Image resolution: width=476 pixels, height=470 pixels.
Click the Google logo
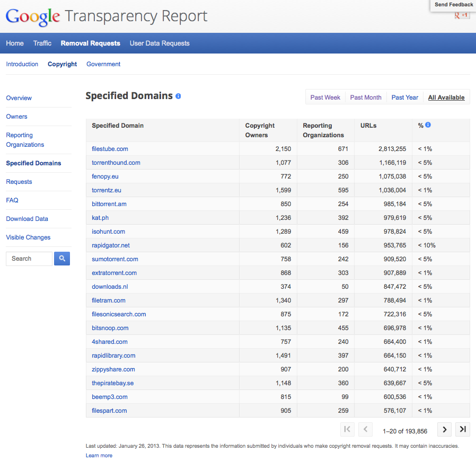tap(33, 17)
